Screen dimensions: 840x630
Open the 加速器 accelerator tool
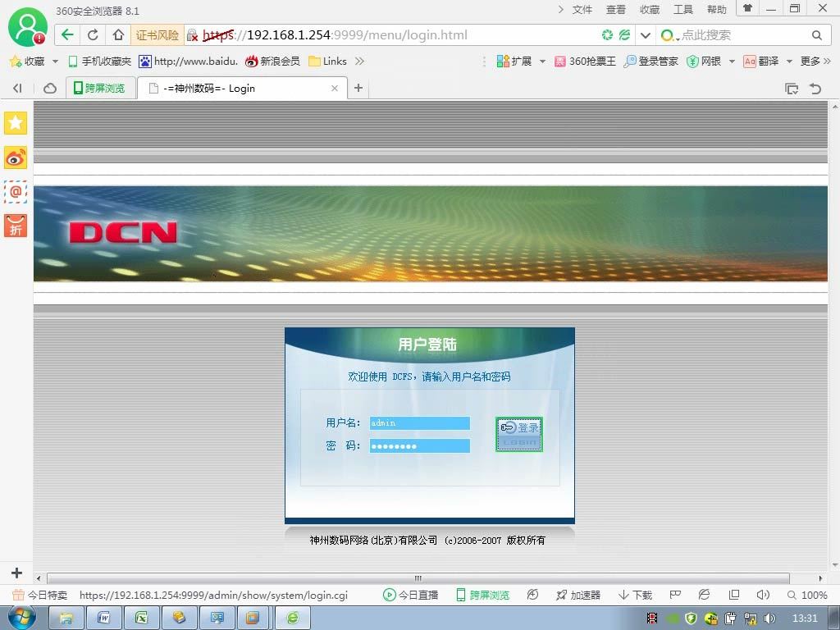coord(578,596)
